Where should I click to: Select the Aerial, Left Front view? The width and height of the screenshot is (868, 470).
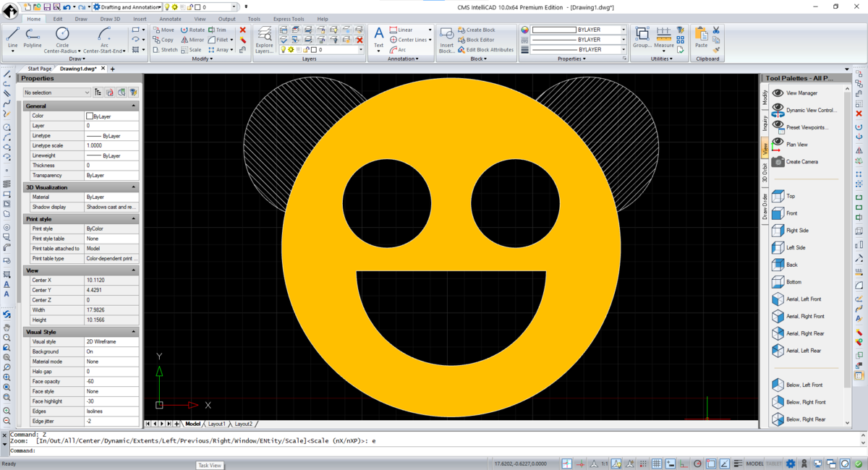(x=803, y=299)
